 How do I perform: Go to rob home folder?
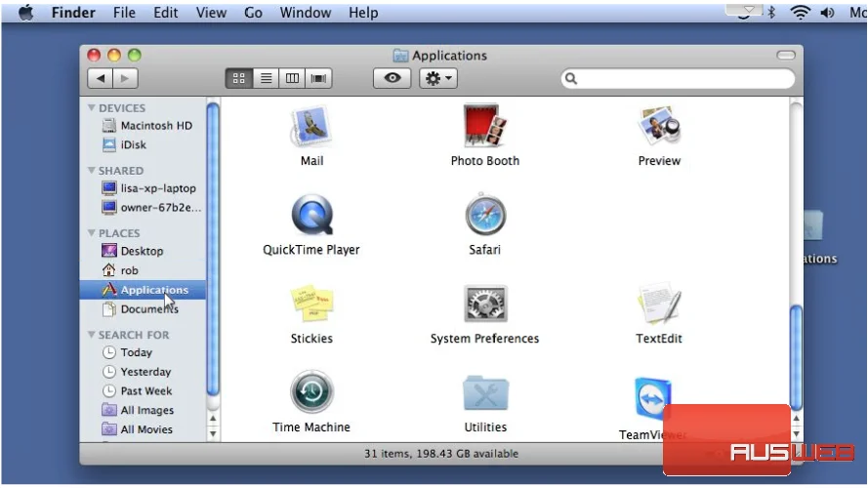pyautogui.click(x=120, y=270)
